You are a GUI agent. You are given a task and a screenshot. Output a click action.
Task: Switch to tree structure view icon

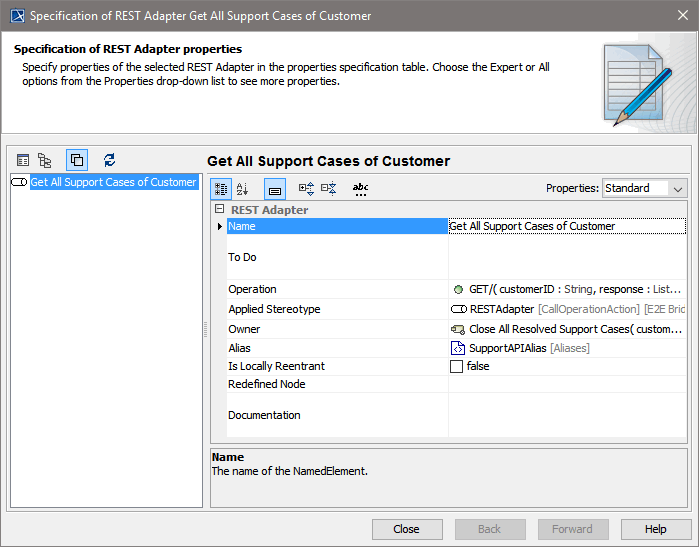(45, 160)
